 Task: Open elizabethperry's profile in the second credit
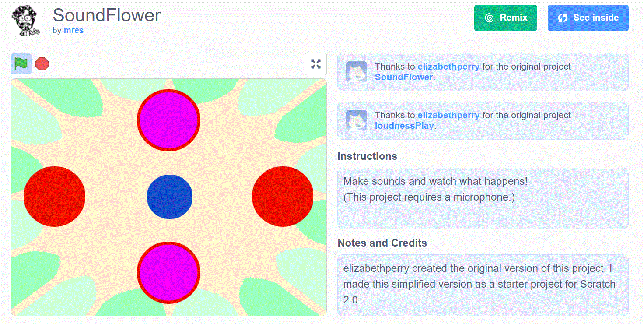[x=448, y=115]
